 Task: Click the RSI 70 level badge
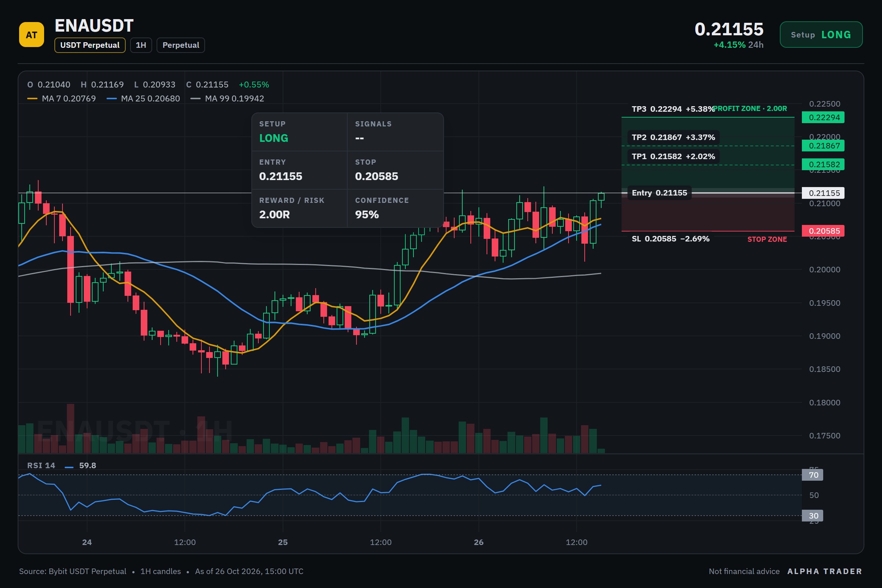coord(812,475)
